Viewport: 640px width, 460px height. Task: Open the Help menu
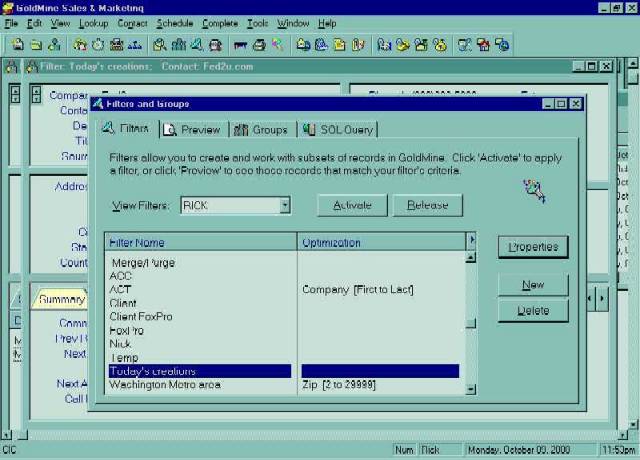(327, 24)
